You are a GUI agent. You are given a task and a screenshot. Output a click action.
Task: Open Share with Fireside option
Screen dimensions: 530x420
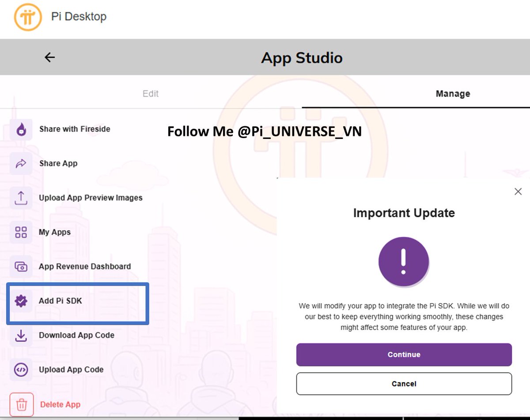coord(75,129)
